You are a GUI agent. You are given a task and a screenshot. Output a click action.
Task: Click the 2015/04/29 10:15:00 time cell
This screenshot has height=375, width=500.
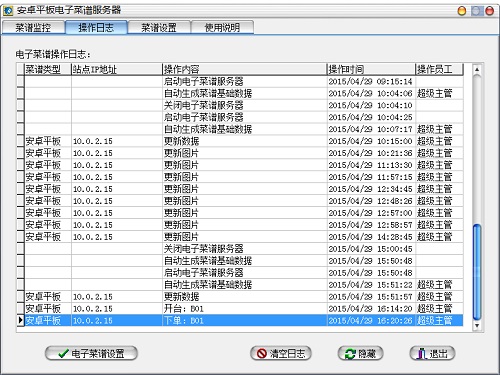coord(371,141)
